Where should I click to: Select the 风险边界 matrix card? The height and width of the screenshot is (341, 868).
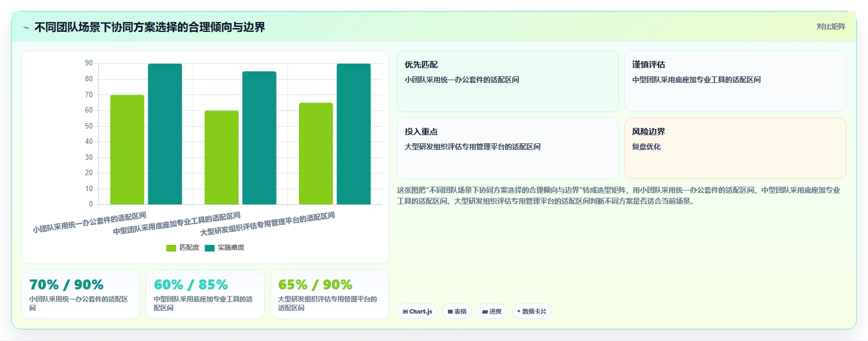(x=735, y=148)
